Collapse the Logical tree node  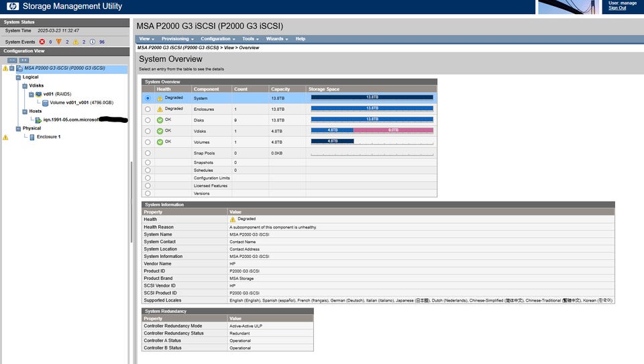(x=18, y=77)
